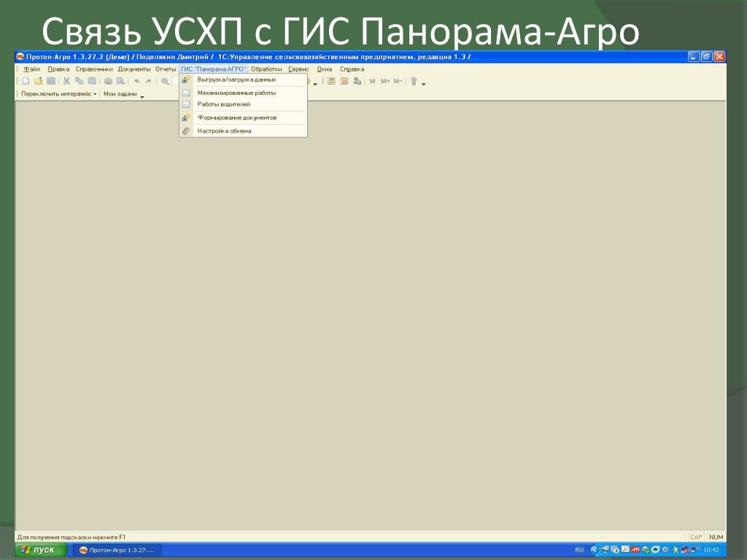
Task: Open the calendar toolbar icon
Action: point(344,82)
